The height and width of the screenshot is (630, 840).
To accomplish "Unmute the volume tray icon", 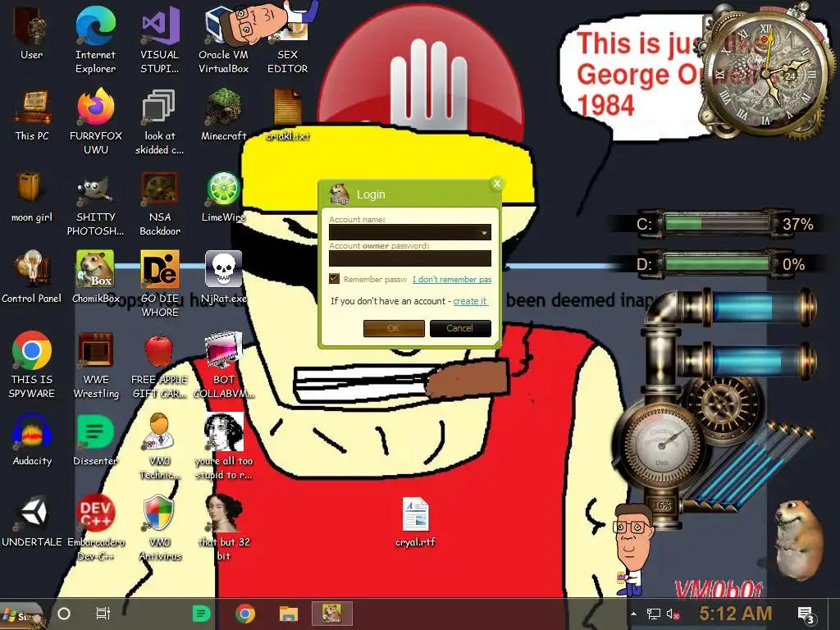I will click(x=673, y=614).
